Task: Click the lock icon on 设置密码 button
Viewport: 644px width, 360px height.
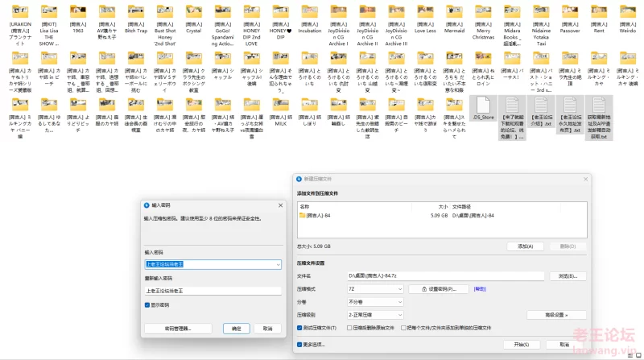Action: click(x=424, y=289)
